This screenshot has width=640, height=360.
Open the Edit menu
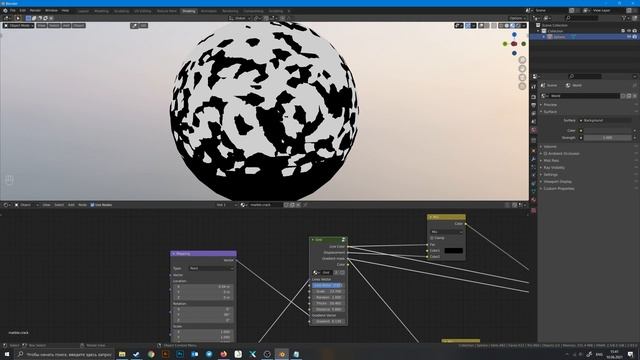(22, 11)
